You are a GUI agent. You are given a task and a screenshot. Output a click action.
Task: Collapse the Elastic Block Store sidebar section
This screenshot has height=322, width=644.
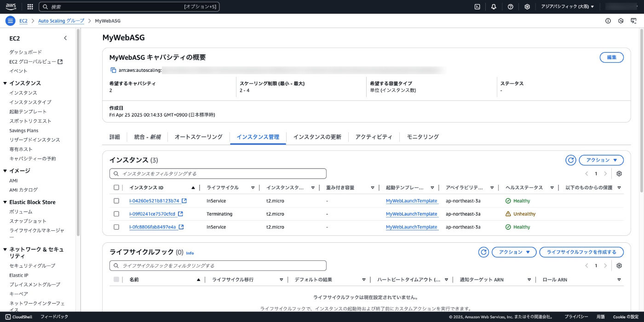[5, 202]
